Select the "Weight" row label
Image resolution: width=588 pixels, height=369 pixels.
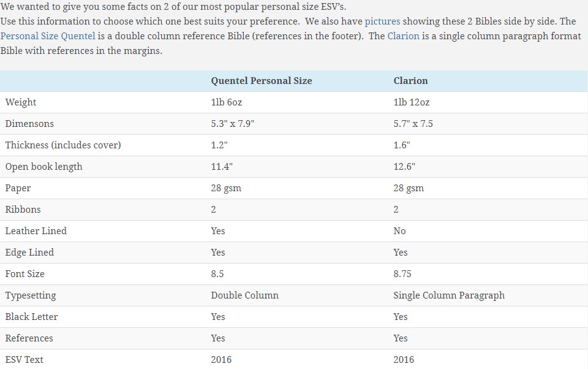click(x=21, y=102)
